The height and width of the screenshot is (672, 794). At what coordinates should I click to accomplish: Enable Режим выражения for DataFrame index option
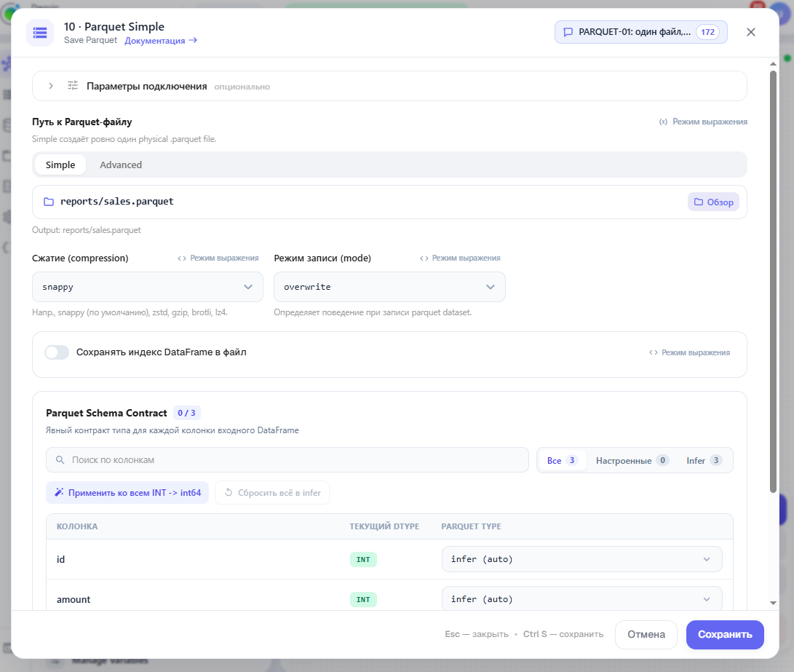[x=690, y=352]
